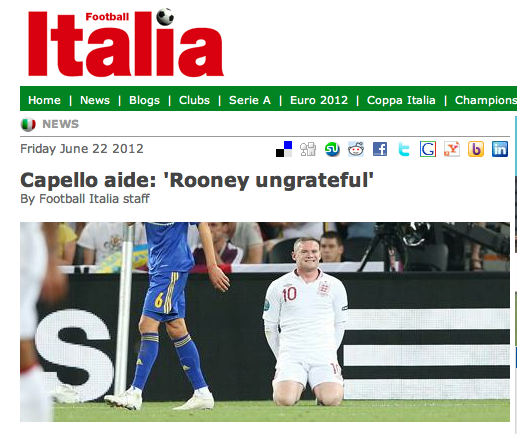Share article on Twitter

pyautogui.click(x=404, y=149)
